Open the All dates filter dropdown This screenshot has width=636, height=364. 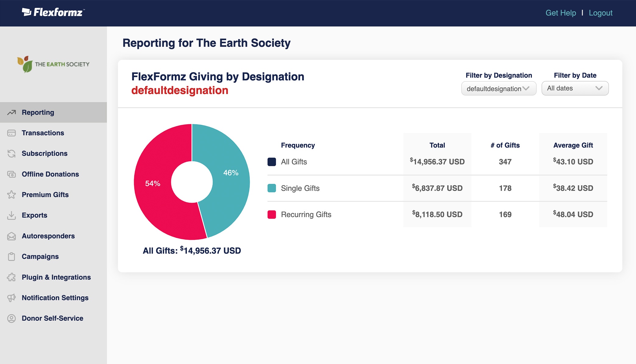575,88
